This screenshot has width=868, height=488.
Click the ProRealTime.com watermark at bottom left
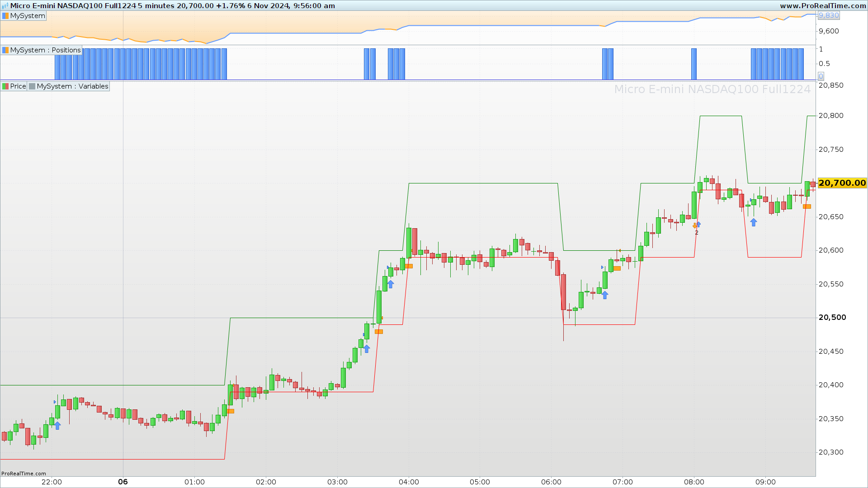tap(24, 474)
